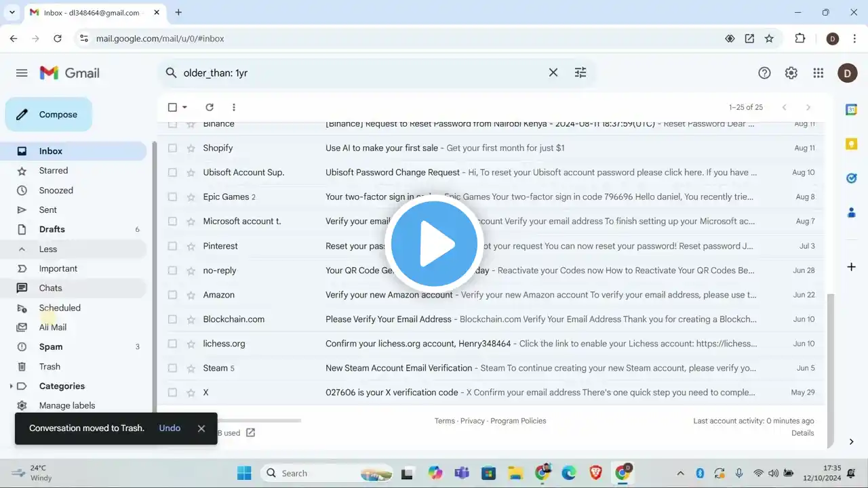Image resolution: width=868 pixels, height=488 pixels.
Task: Dismiss the Conversation moved to Trash notification
Action: coord(201,428)
